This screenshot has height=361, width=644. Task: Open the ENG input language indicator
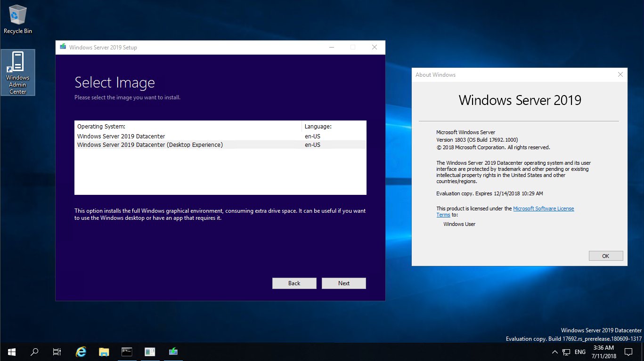tap(580, 352)
